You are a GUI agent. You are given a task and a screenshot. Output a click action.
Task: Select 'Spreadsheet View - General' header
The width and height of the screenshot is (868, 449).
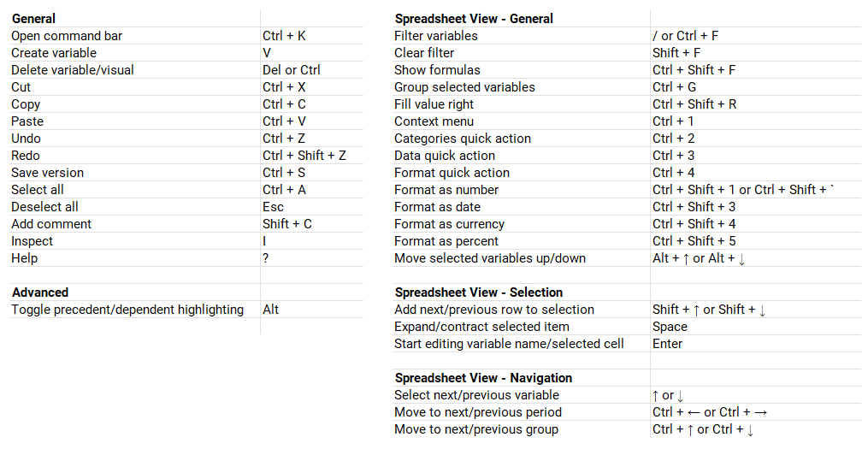click(x=473, y=19)
